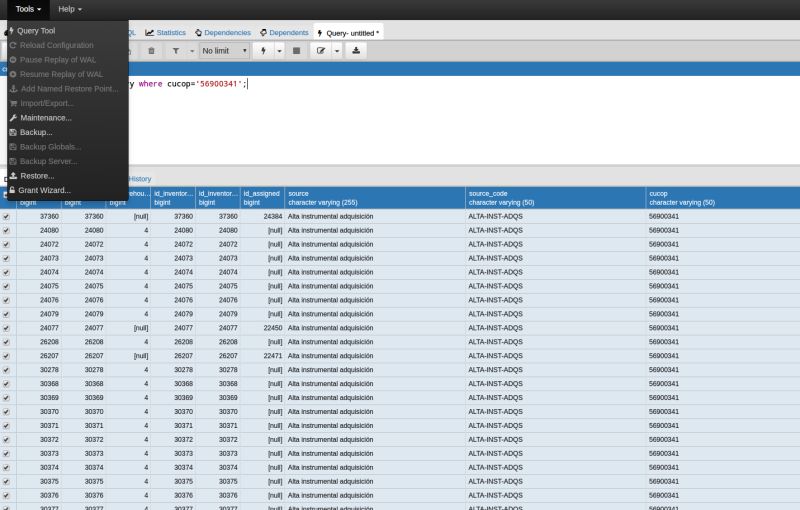Open Grant Wizard... from Tools menu
This screenshot has height=510, width=800.
(67, 190)
